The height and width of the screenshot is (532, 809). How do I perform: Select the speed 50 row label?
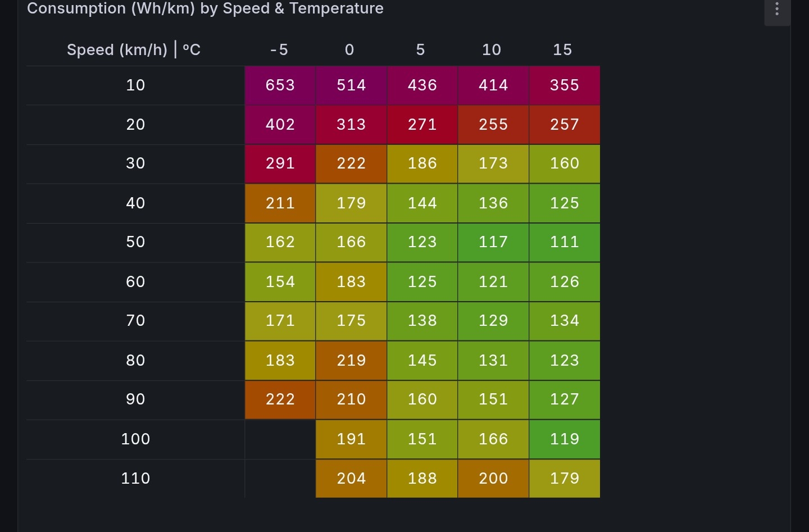tap(135, 242)
